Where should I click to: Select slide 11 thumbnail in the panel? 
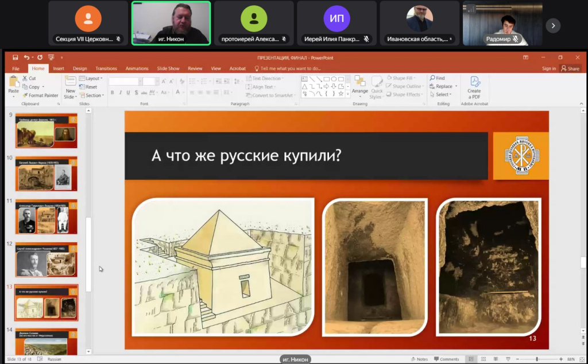(46, 216)
